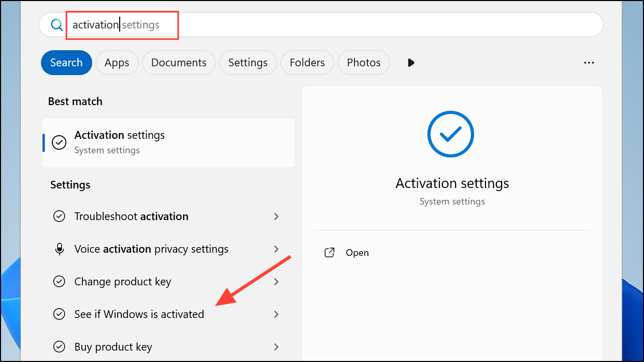644x362 pixels.
Task: Open Troubleshoot activation setting
Action: pyautogui.click(x=168, y=216)
